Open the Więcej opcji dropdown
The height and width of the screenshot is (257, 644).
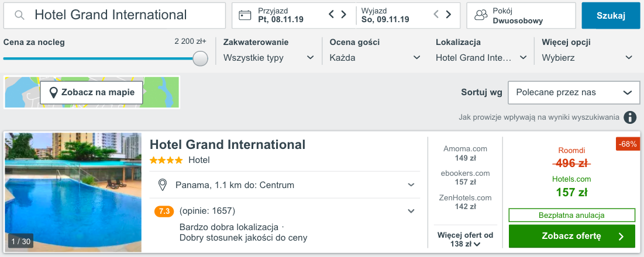pos(587,58)
